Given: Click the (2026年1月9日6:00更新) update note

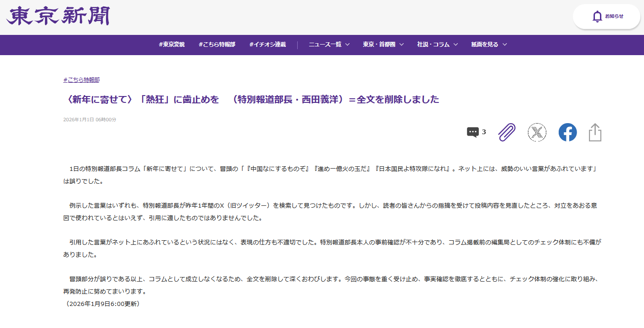Looking at the screenshot, I should (102, 304).
